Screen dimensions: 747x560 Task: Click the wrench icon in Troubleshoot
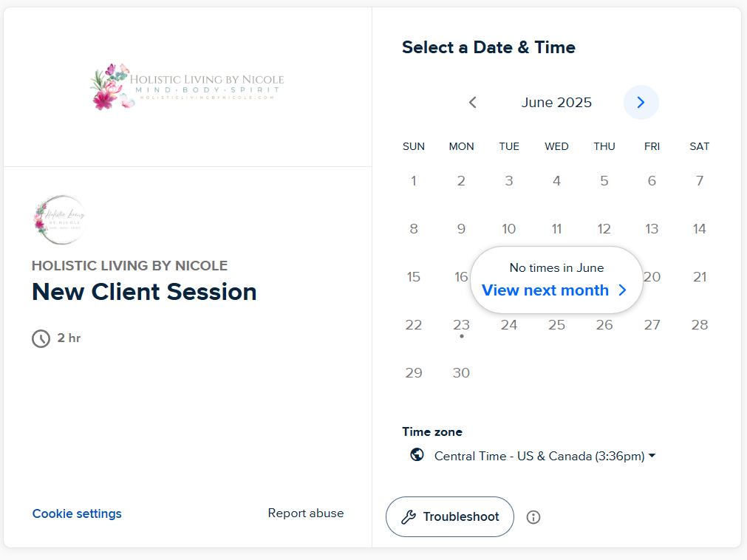(409, 517)
